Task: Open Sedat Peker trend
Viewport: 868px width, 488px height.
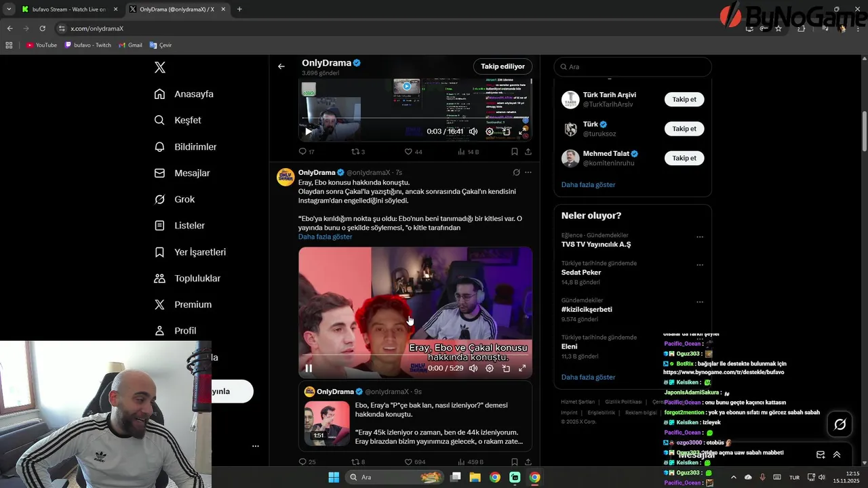Action: [x=581, y=272]
